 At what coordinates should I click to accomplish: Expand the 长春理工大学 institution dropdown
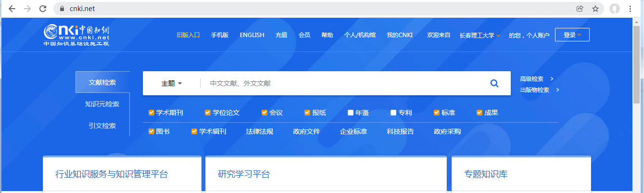(480, 35)
